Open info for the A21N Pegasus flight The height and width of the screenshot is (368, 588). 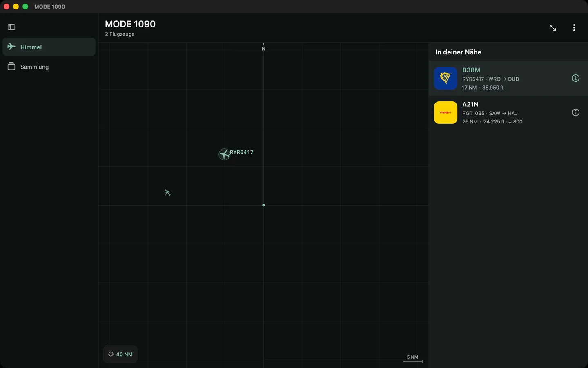[576, 112]
